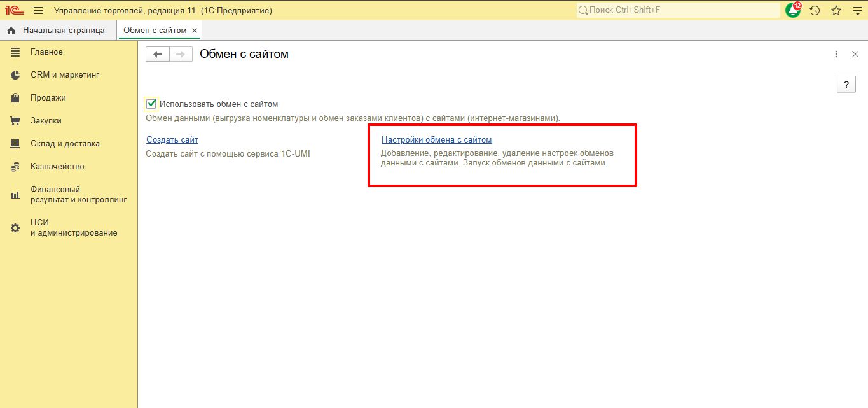Open favorites star icon
The height and width of the screenshot is (408, 868).
(836, 10)
